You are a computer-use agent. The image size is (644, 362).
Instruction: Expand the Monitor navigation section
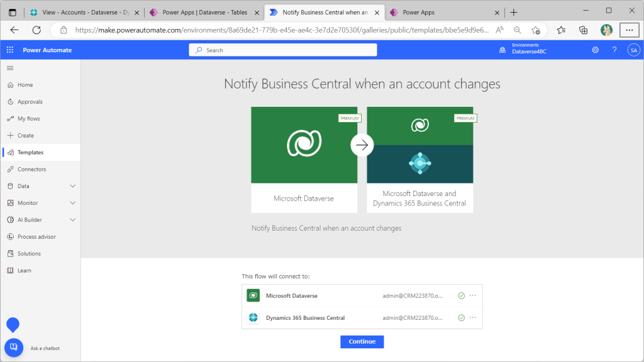coord(73,203)
